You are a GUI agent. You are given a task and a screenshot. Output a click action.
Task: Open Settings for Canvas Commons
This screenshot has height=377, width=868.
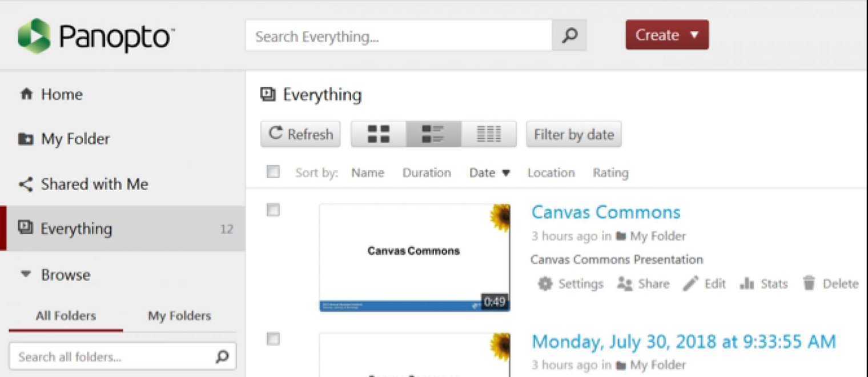[x=570, y=284]
